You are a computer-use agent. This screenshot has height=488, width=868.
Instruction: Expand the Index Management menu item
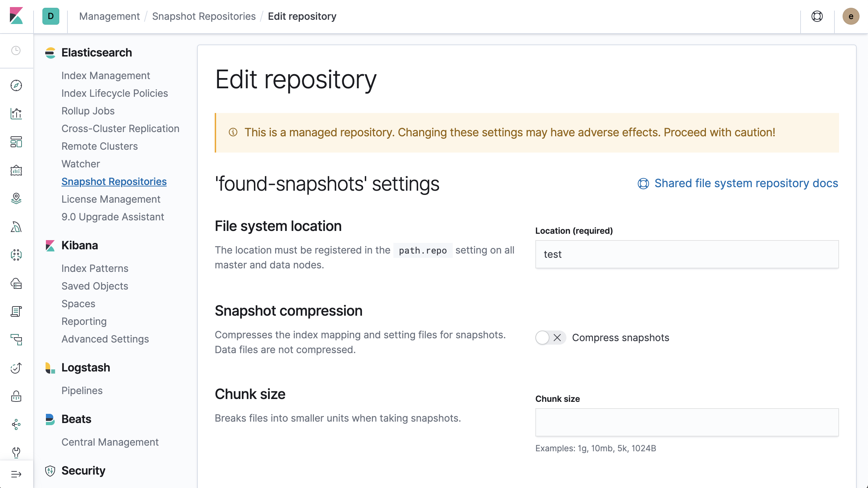click(106, 76)
